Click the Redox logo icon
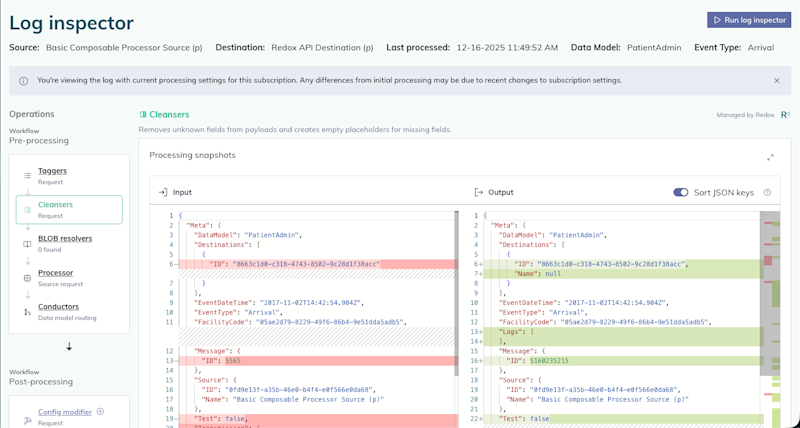Image resolution: width=800 pixels, height=428 pixels. [786, 115]
